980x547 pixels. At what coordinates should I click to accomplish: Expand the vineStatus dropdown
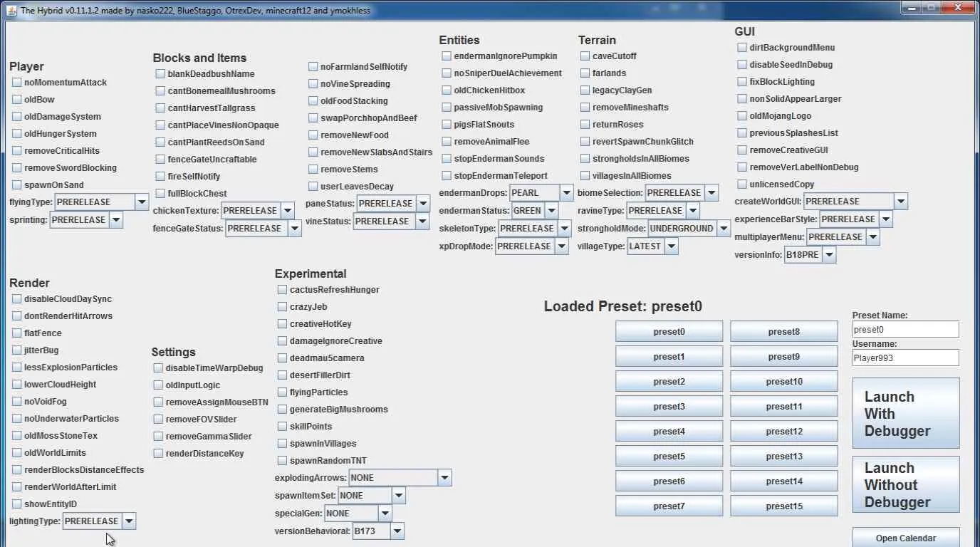click(390, 222)
